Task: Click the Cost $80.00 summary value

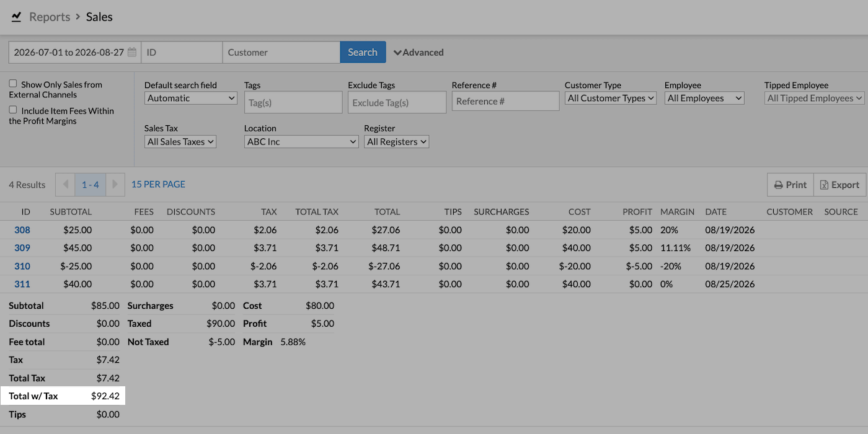Action: coord(320,306)
